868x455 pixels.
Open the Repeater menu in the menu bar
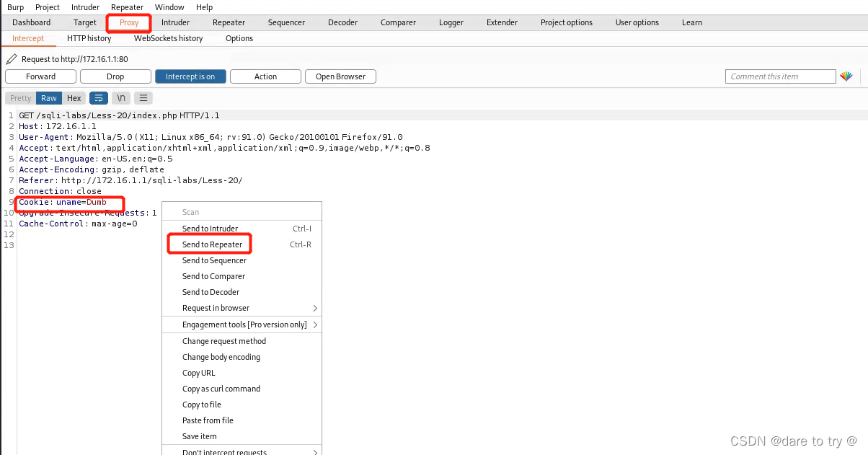[127, 7]
